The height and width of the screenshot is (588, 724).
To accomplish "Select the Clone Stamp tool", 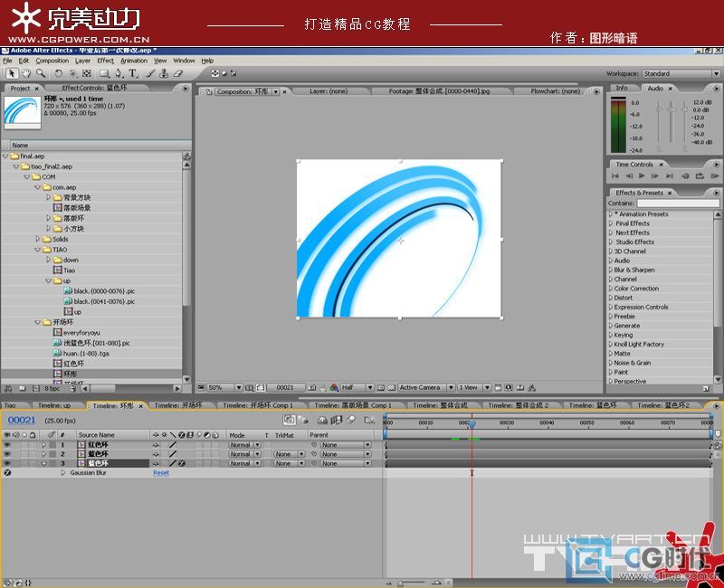I will 164,73.
